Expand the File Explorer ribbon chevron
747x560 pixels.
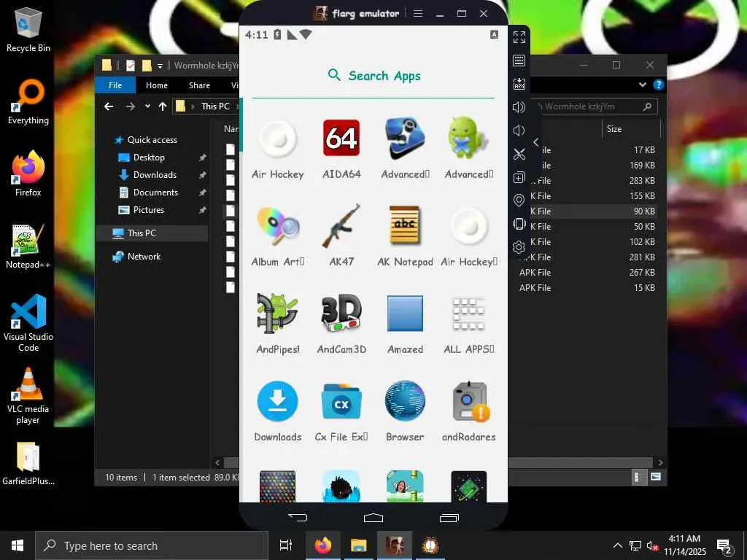pyautogui.click(x=643, y=85)
